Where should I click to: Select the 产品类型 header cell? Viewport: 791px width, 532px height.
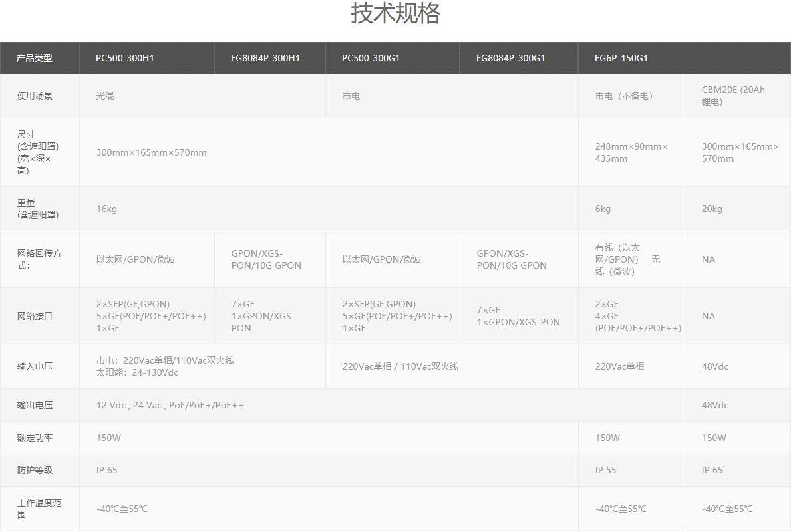click(x=39, y=58)
